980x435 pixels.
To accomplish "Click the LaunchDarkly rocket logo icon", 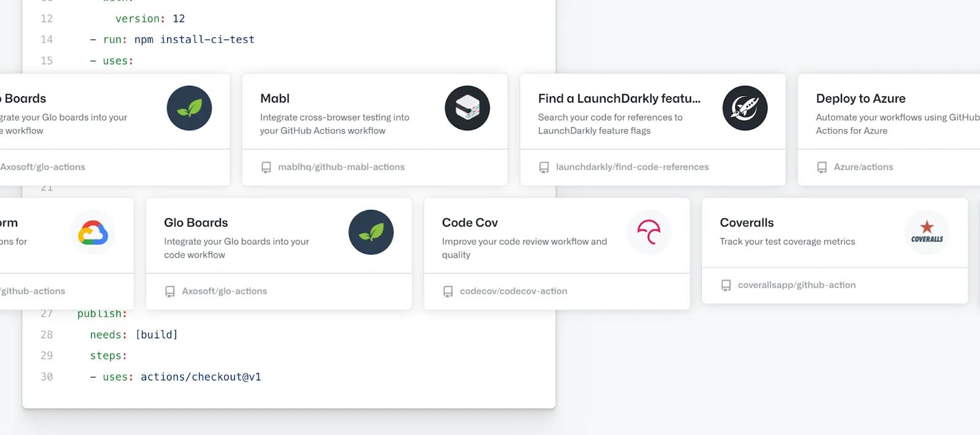I will coord(745,108).
